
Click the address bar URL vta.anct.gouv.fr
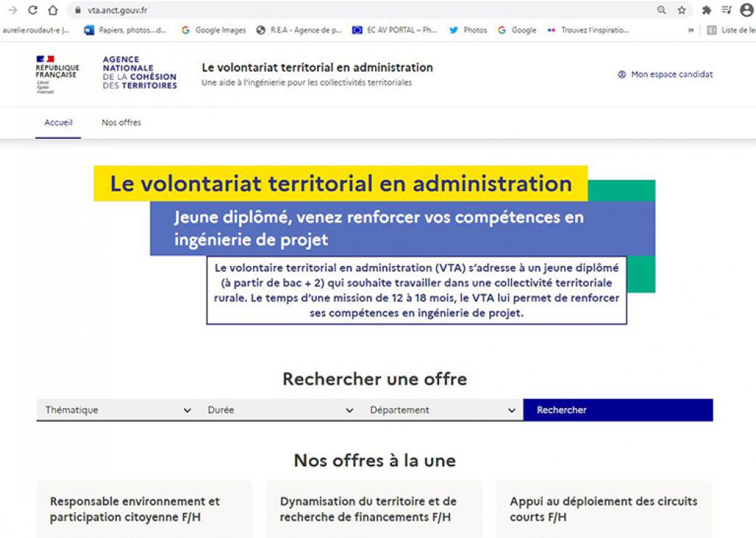(x=117, y=10)
